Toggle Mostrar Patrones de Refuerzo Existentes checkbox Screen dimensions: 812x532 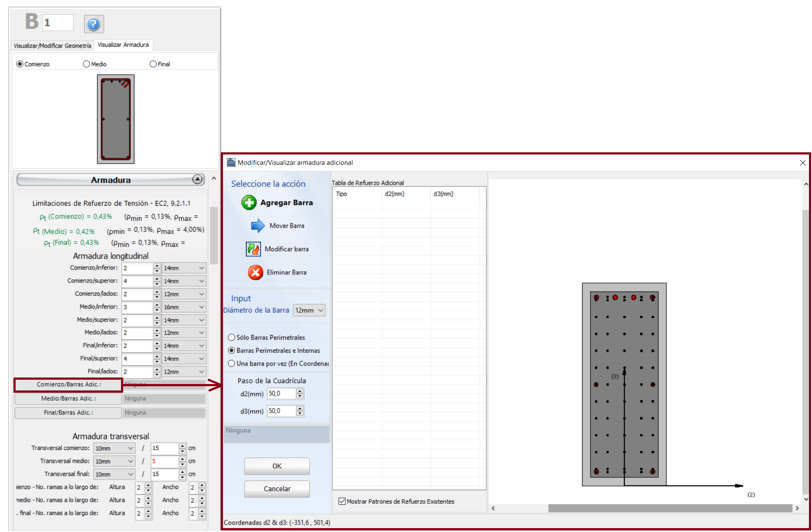342,502
